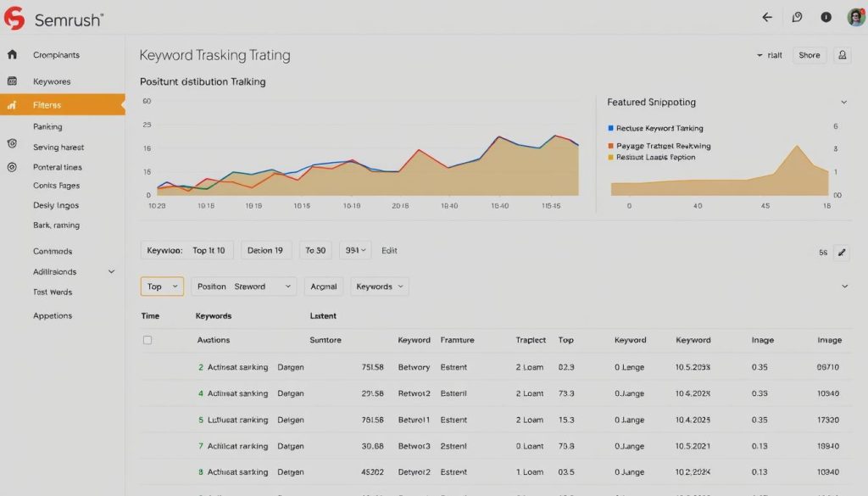
Task: Open the Top filter dropdown
Action: click(161, 287)
